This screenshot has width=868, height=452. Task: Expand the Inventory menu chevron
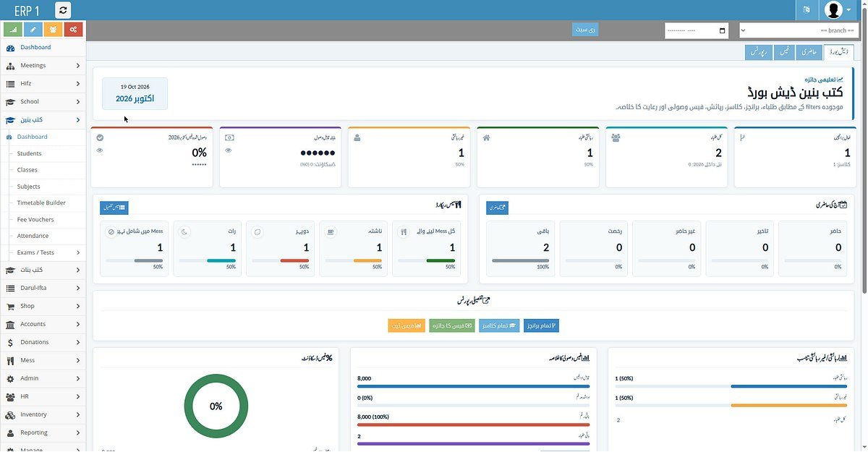pyautogui.click(x=78, y=414)
